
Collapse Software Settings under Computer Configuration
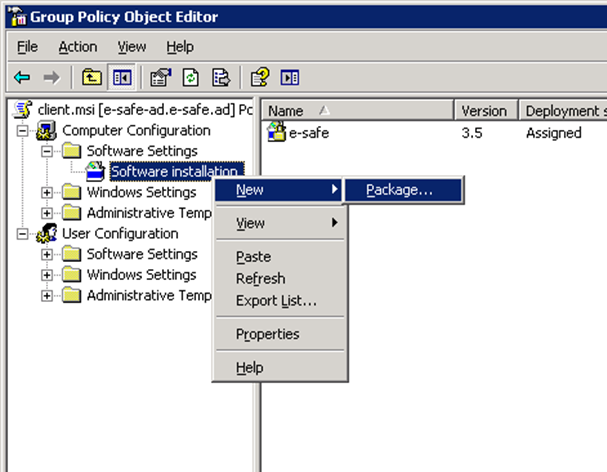pos(47,151)
